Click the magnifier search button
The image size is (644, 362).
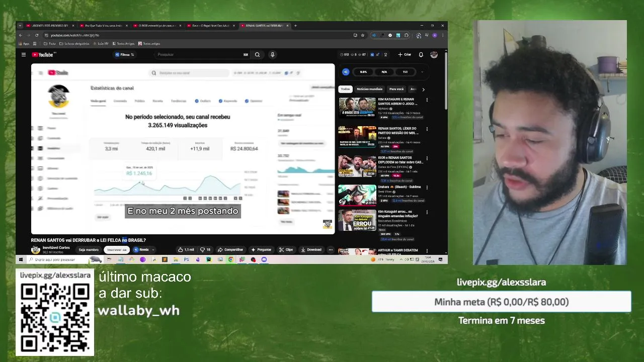click(x=257, y=54)
